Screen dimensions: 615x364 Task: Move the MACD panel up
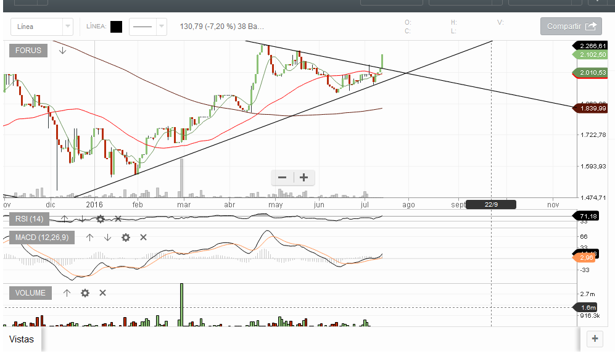(x=89, y=238)
